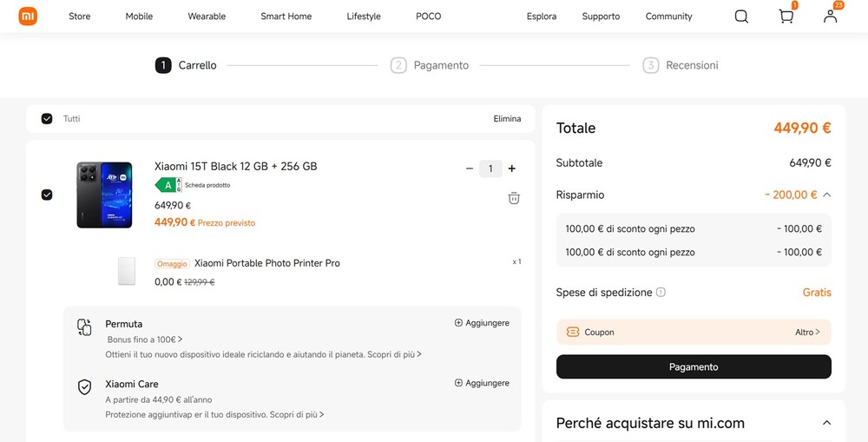Open the Wearable menu

(207, 16)
